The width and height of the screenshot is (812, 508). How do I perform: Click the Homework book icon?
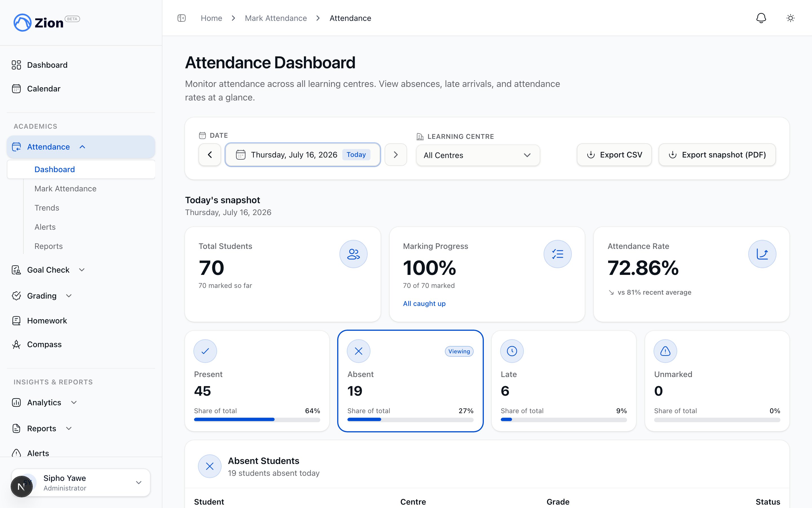(16, 321)
